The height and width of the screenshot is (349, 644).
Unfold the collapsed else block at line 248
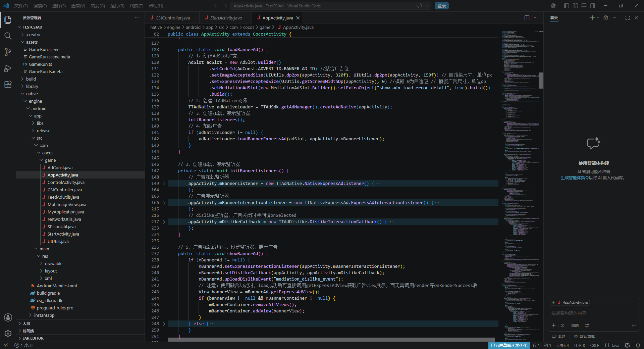164,324
